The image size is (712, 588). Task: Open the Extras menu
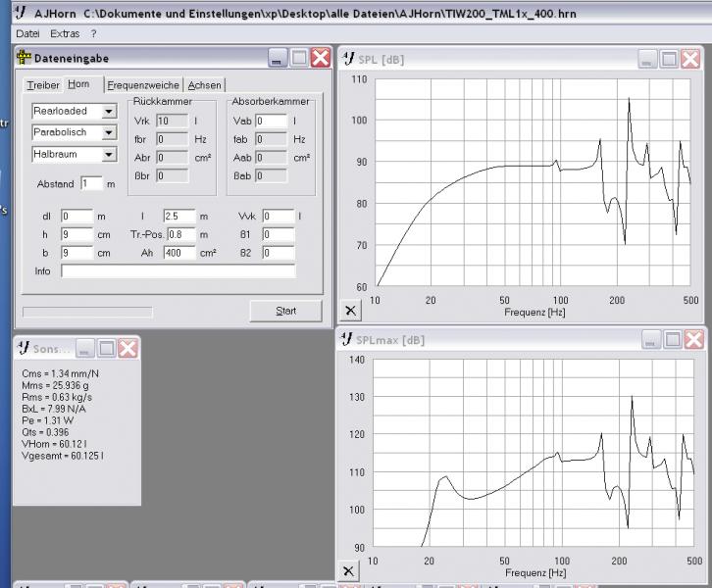pyautogui.click(x=65, y=33)
